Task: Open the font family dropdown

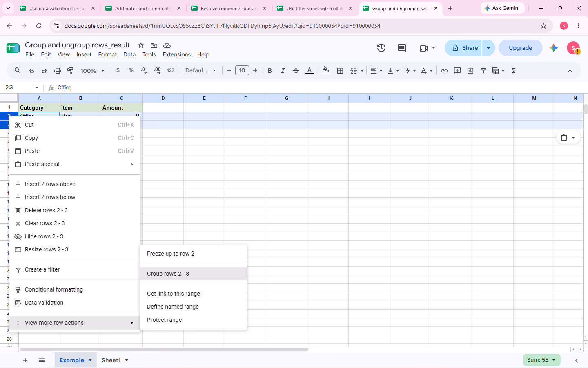Action: pos(200,71)
